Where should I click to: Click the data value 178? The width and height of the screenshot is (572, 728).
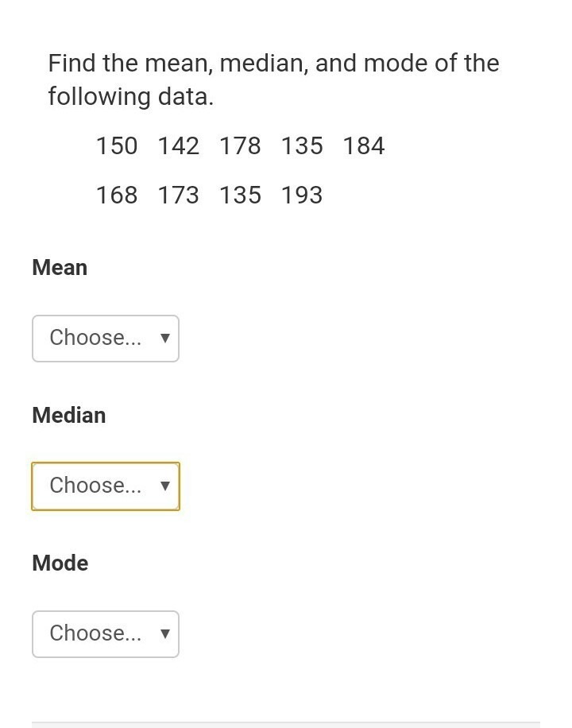(x=240, y=146)
